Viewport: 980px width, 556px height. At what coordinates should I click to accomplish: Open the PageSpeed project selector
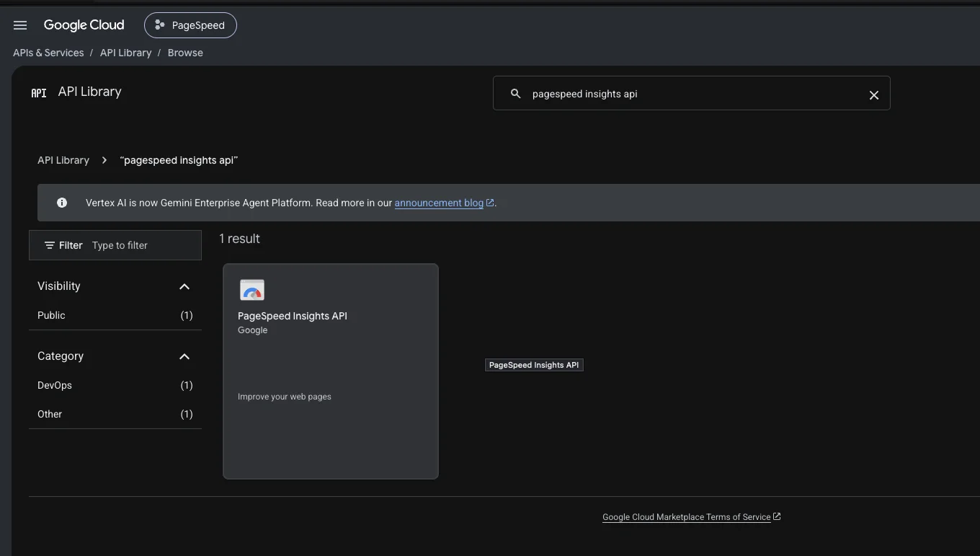(x=190, y=25)
